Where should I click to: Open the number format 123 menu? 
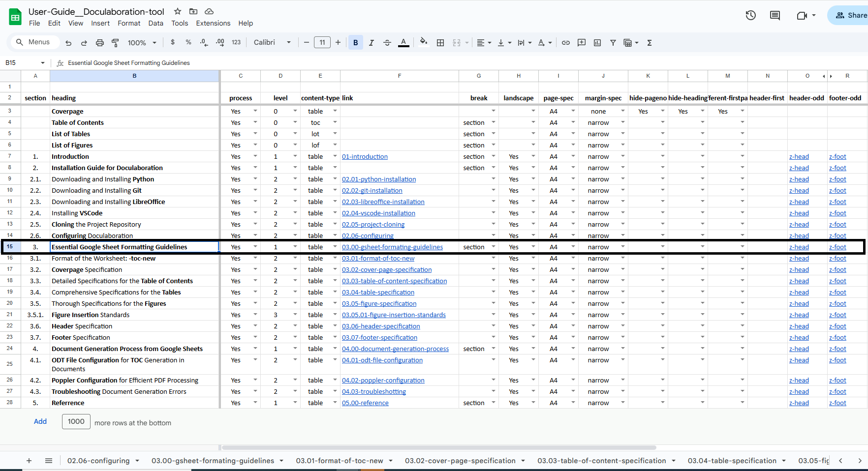(x=236, y=42)
